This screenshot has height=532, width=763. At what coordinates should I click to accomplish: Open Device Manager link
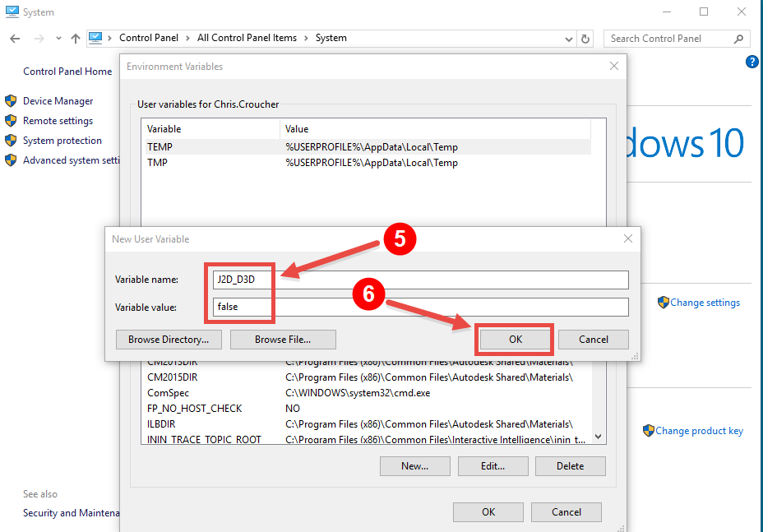pyautogui.click(x=58, y=101)
